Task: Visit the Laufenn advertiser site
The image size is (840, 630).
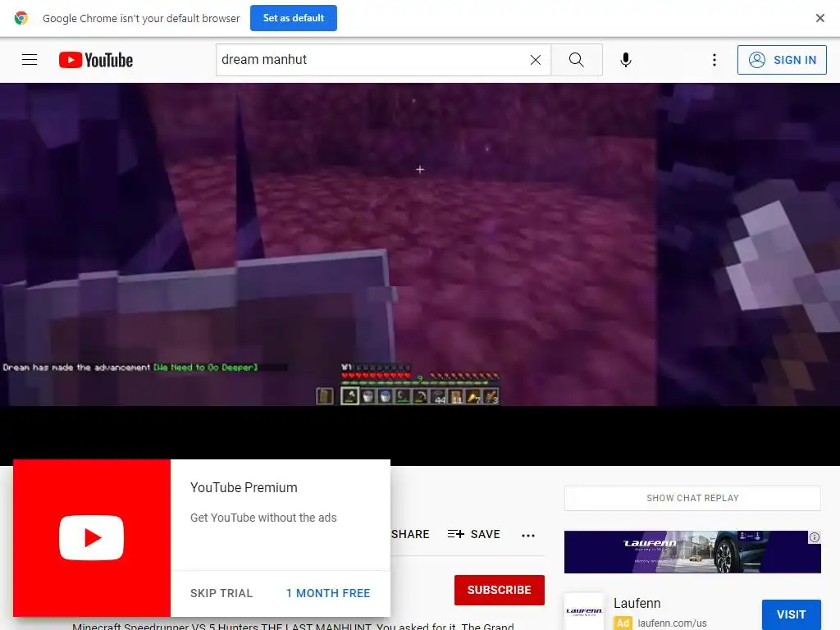Action: tap(792, 614)
